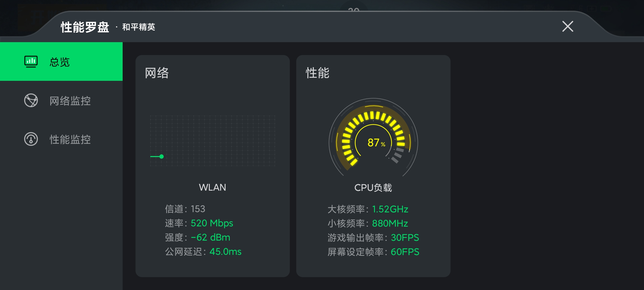The width and height of the screenshot is (644, 290).
Task: Click the 性能 card title
Action: coord(318,73)
